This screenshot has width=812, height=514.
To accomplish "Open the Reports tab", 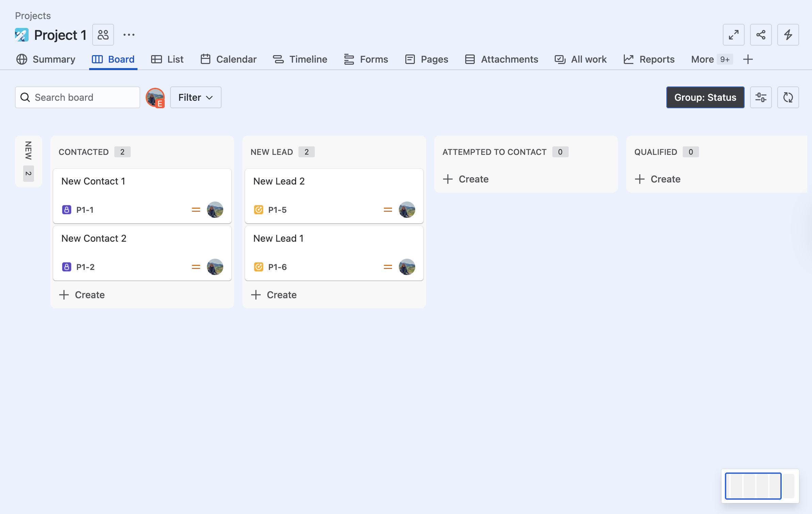I will pos(649,59).
